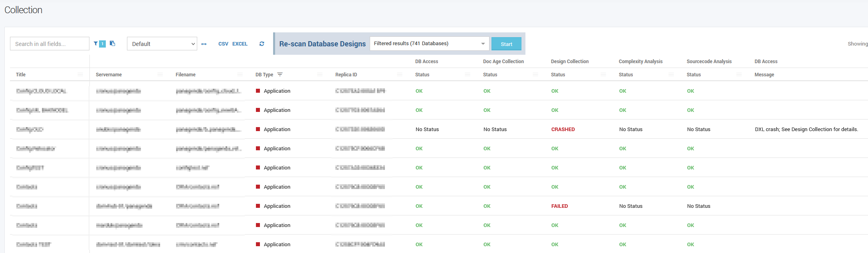This screenshot has height=253, width=868.
Task: Click the refresh icon beside EXCEL
Action: point(262,44)
